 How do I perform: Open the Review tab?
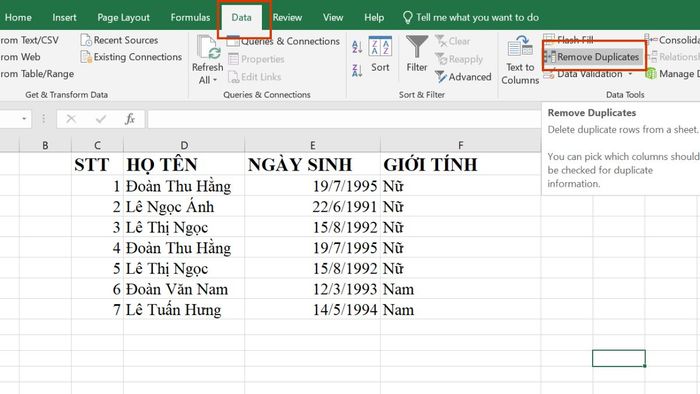287,17
